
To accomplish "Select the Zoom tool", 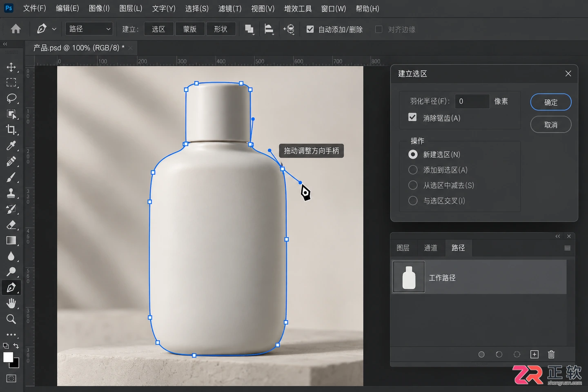I will (x=11, y=319).
